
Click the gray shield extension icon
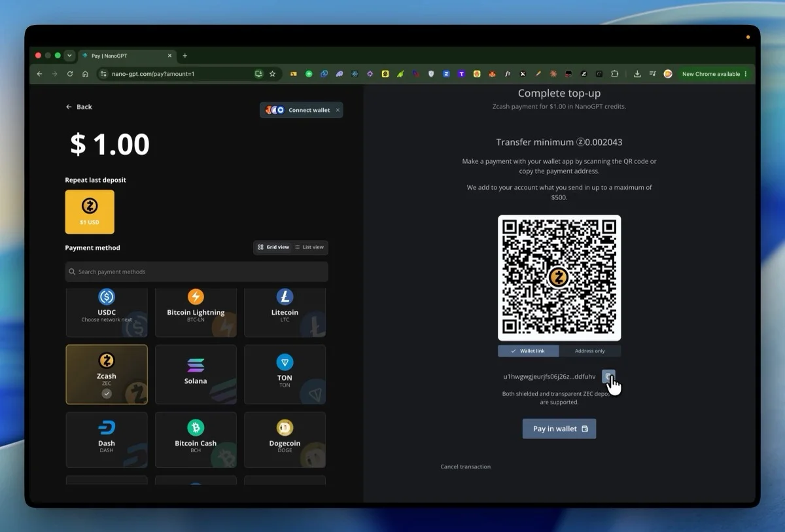click(431, 74)
